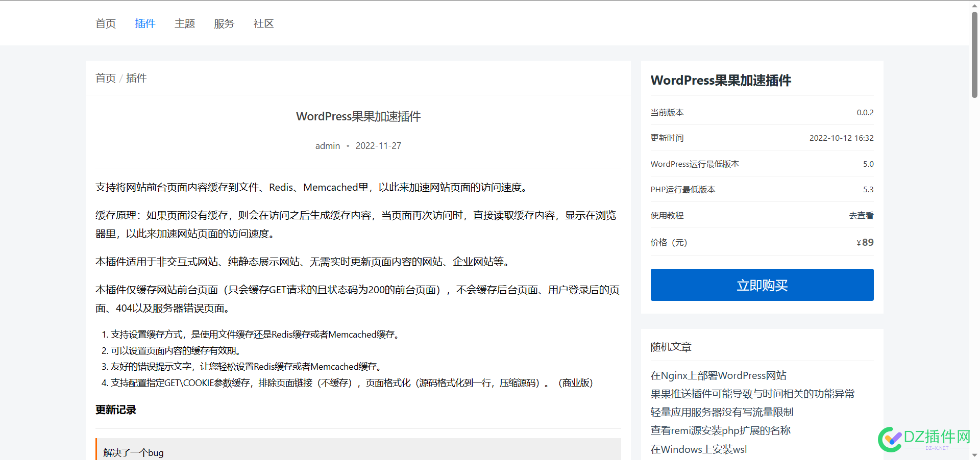Open article 轻量应用服务器没有写流量限制

click(722, 412)
